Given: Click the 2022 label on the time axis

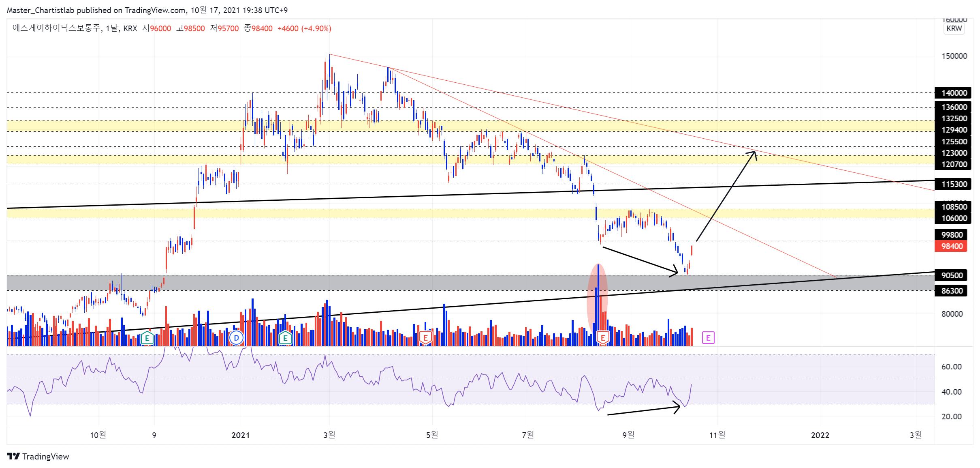Looking at the screenshot, I should coord(820,435).
